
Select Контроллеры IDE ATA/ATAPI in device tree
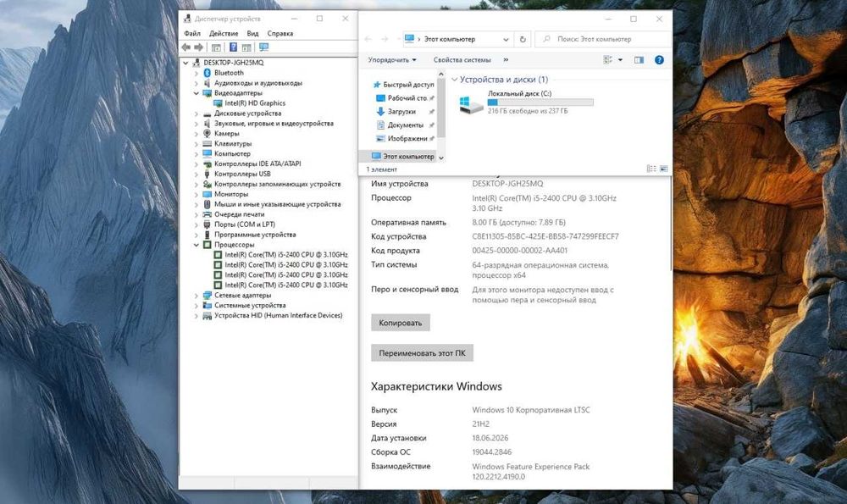click(257, 163)
